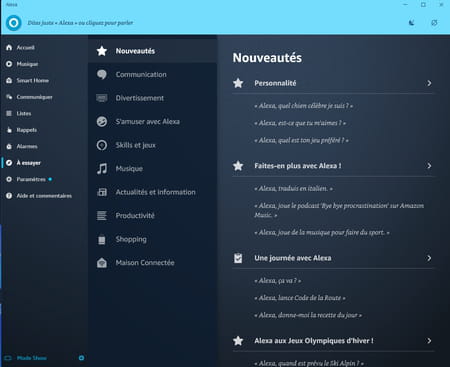The image size is (450, 367).
Task: Open the Accueil home icon
Action: (9, 48)
